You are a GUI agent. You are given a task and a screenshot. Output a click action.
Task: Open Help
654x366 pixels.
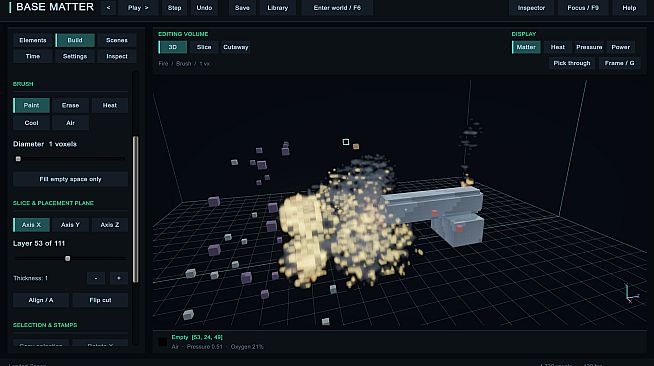click(x=629, y=8)
